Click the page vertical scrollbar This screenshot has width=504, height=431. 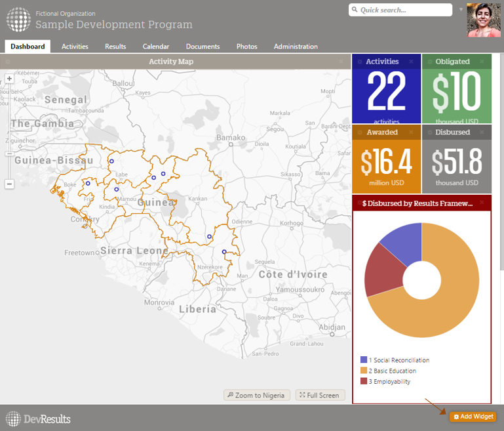502,161
